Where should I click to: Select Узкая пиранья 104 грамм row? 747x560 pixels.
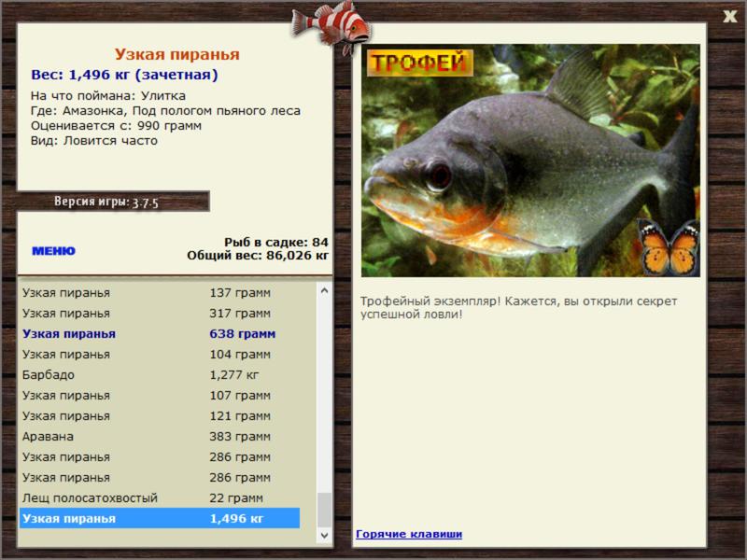pos(160,355)
